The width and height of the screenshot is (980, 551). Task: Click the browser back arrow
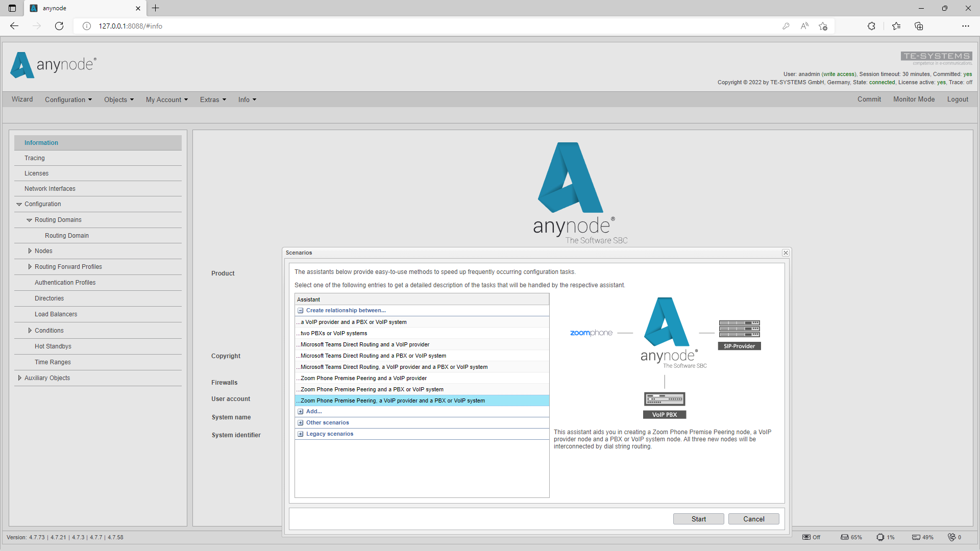(14, 26)
